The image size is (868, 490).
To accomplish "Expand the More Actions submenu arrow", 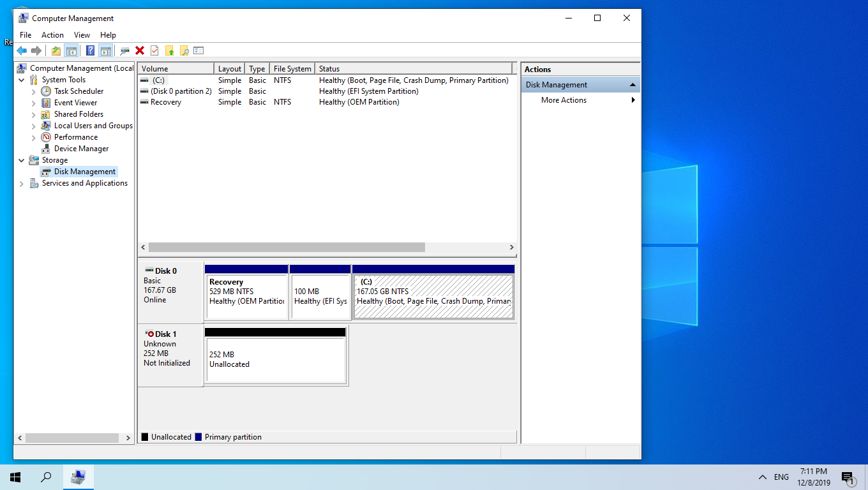I will pos(633,100).
